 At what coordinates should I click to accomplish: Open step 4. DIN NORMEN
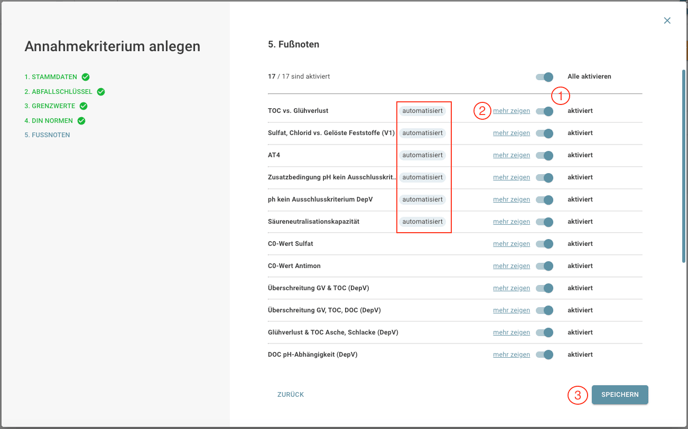click(x=49, y=121)
